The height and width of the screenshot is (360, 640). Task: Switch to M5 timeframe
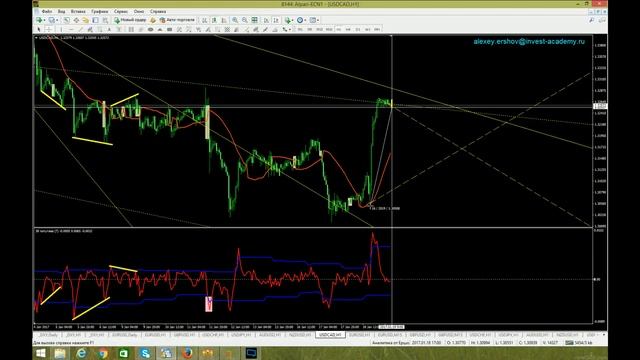click(x=309, y=29)
